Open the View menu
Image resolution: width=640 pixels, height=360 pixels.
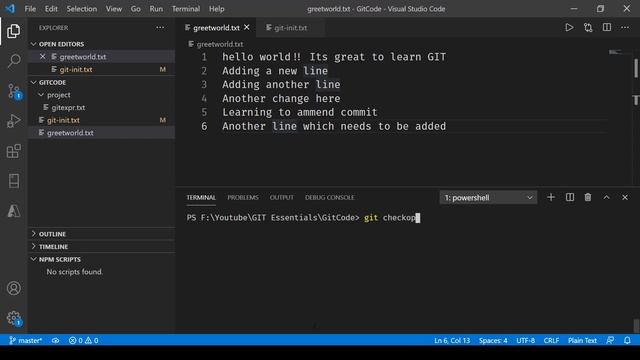113,9
